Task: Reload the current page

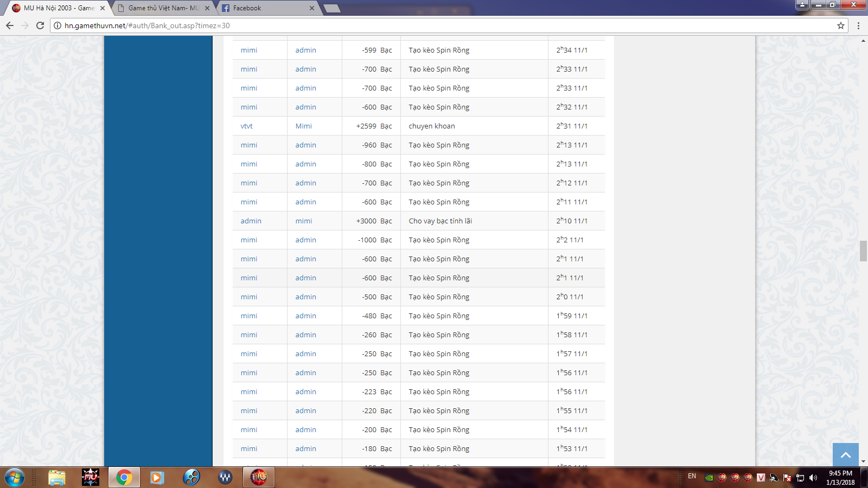Action: tap(40, 25)
